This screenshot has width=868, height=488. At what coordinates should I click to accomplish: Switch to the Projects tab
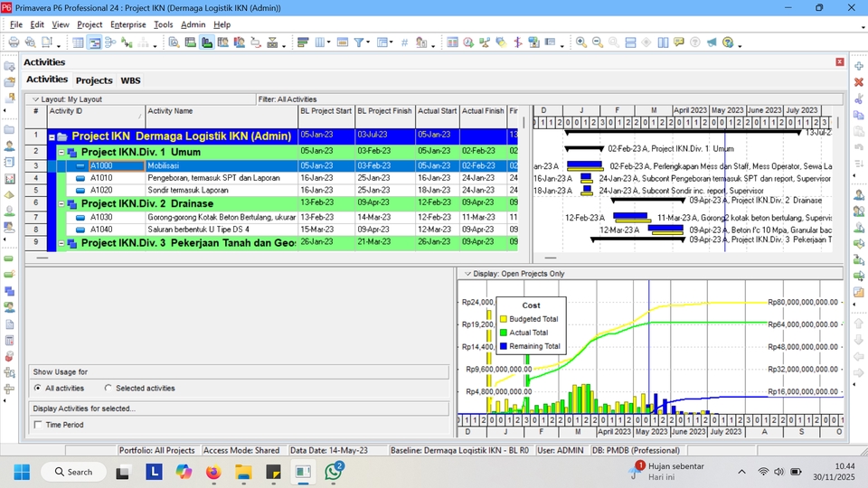[x=94, y=80]
